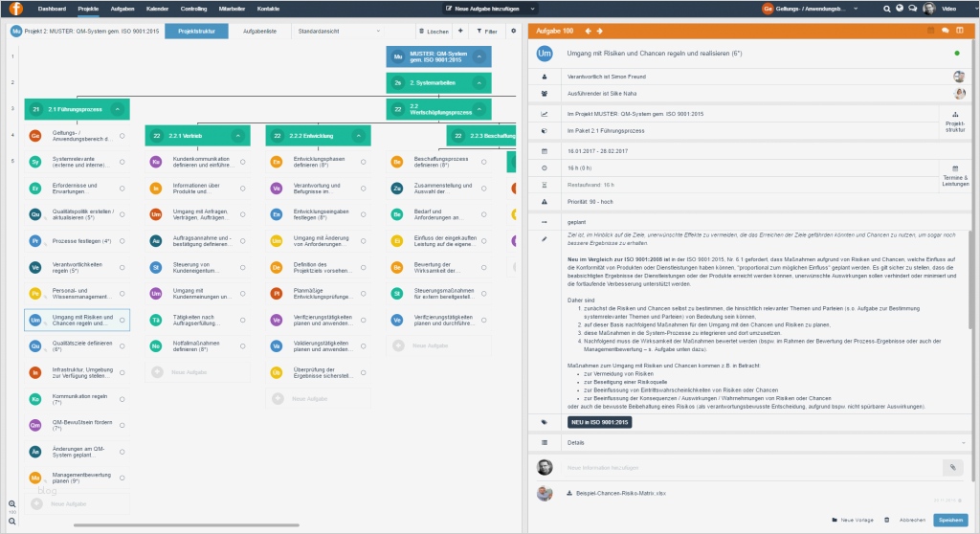This screenshot has height=534, width=980.
Task: Toggle status circle of Geltungs-/Anwendungsbereich task
Action: click(x=122, y=136)
